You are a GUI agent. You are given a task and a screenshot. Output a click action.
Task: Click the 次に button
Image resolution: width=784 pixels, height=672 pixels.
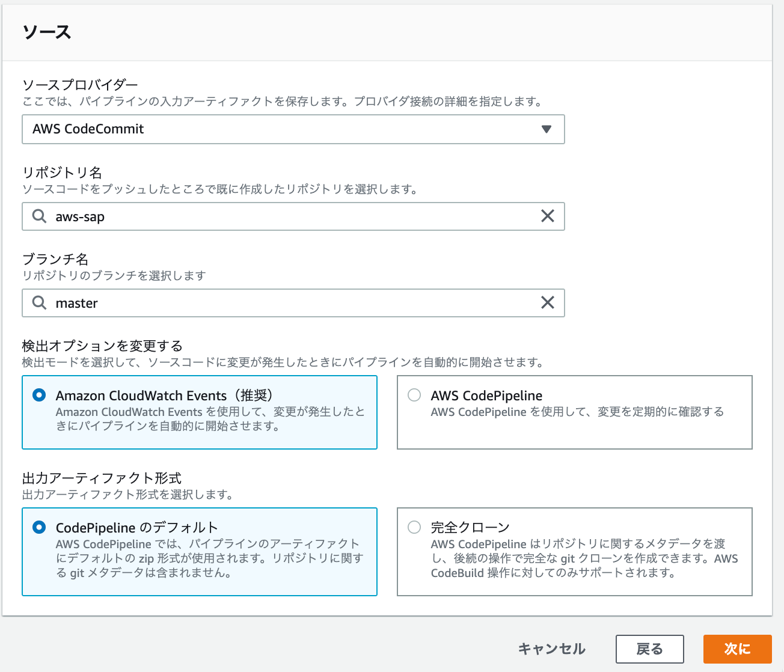click(737, 649)
